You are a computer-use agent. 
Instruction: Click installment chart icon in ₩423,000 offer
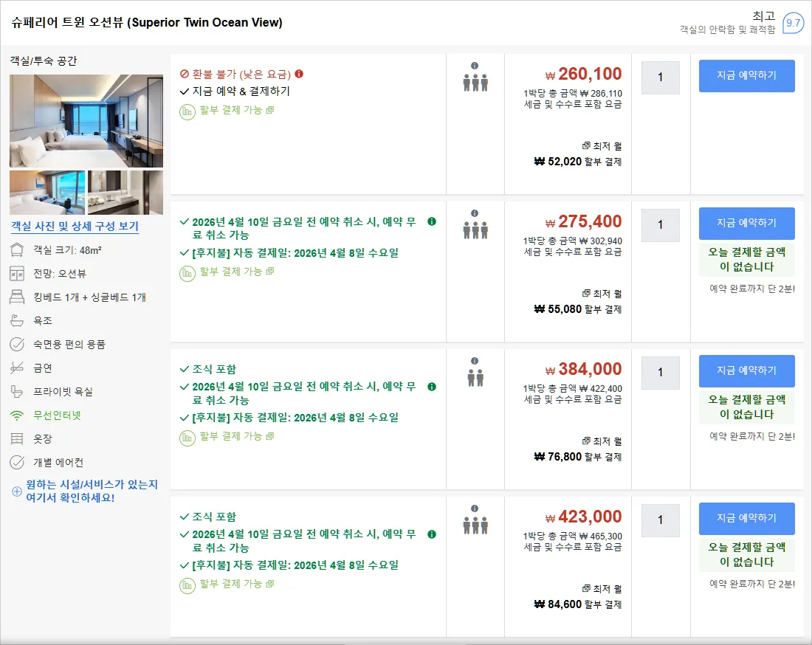pyautogui.click(x=187, y=585)
